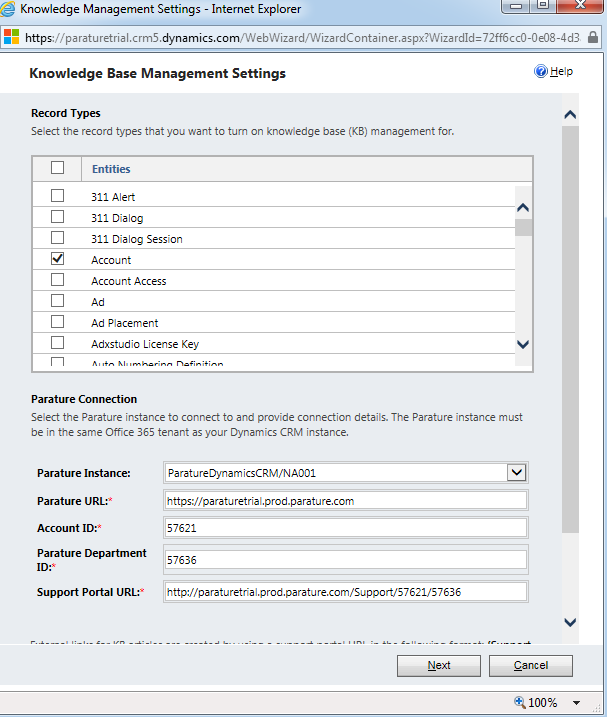
Task: Click entity list scroll-down chevron
Action: point(523,344)
